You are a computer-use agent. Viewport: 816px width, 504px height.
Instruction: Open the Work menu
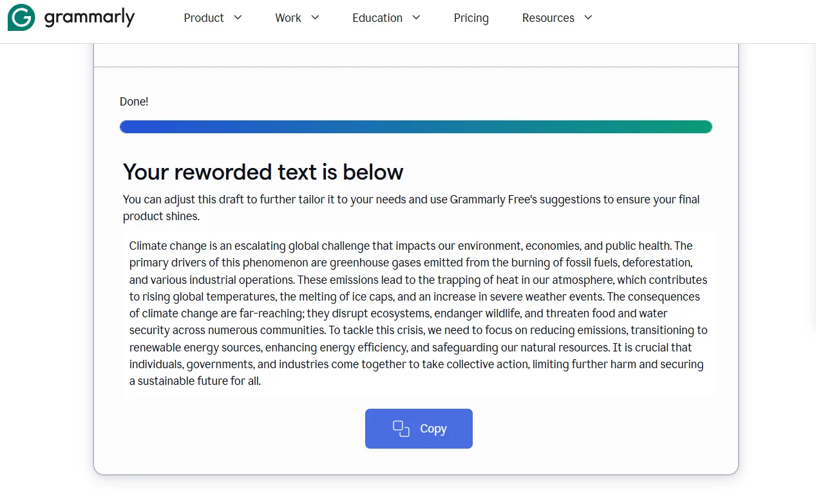[288, 18]
